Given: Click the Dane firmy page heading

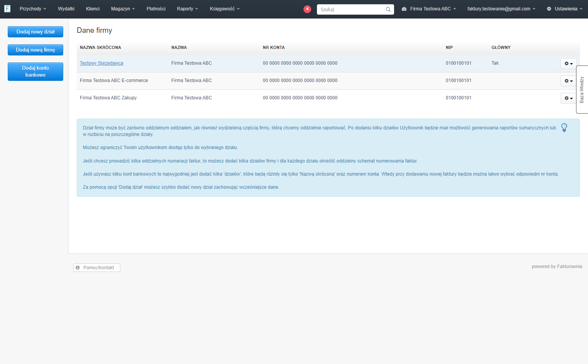Looking at the screenshot, I should pyautogui.click(x=94, y=30).
